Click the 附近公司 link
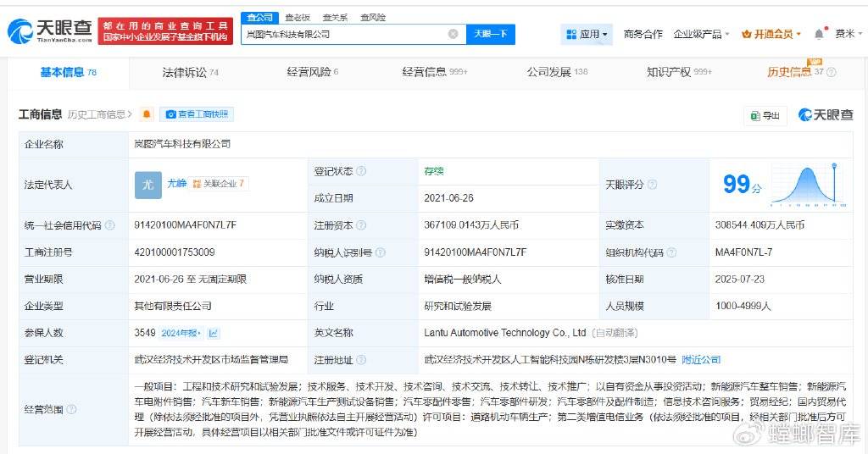This screenshot has width=868, height=454. (701, 360)
